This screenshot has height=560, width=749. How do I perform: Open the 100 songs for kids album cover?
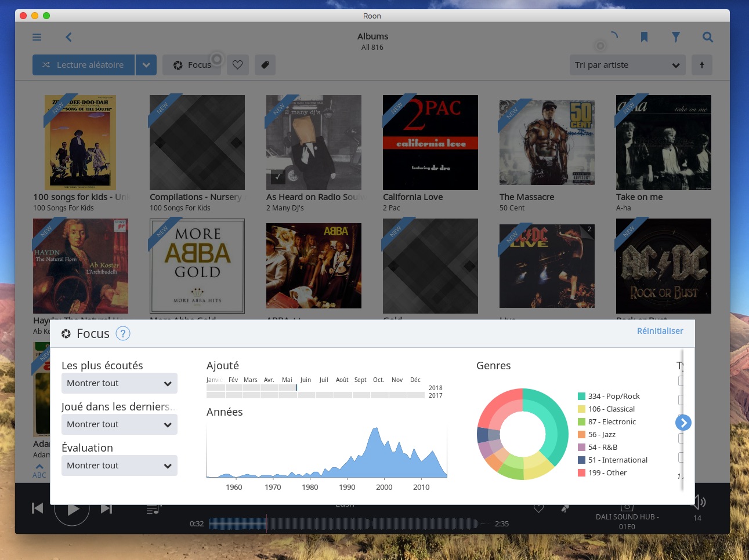click(81, 143)
